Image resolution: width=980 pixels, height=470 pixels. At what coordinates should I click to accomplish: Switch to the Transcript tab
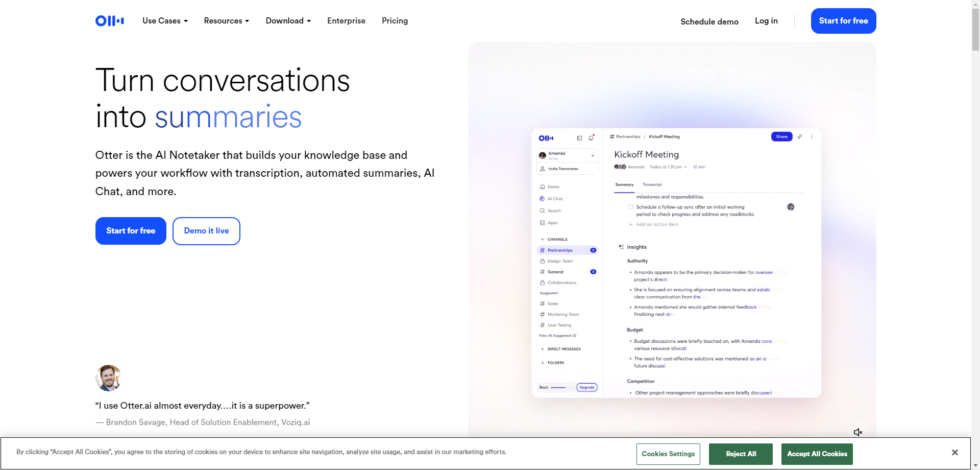click(652, 184)
